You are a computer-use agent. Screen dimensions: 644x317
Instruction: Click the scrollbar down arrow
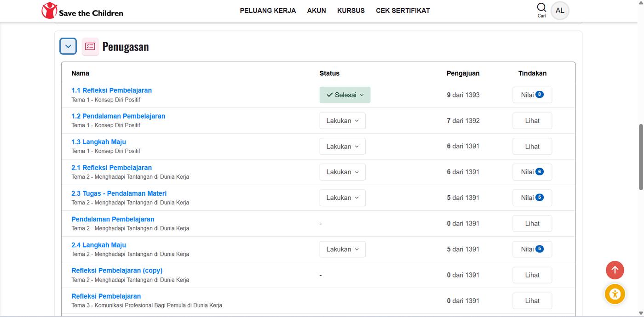click(x=641, y=313)
